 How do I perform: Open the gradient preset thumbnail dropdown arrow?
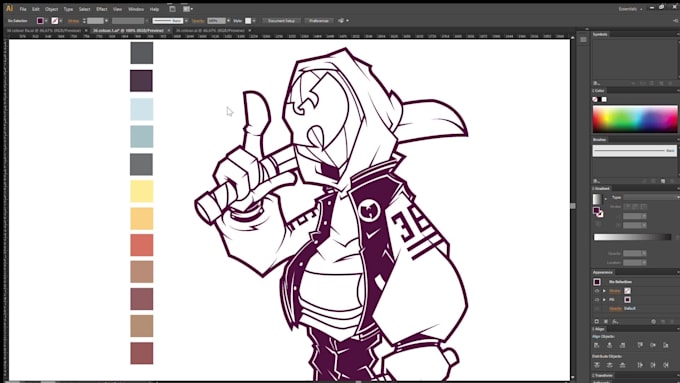[605, 199]
